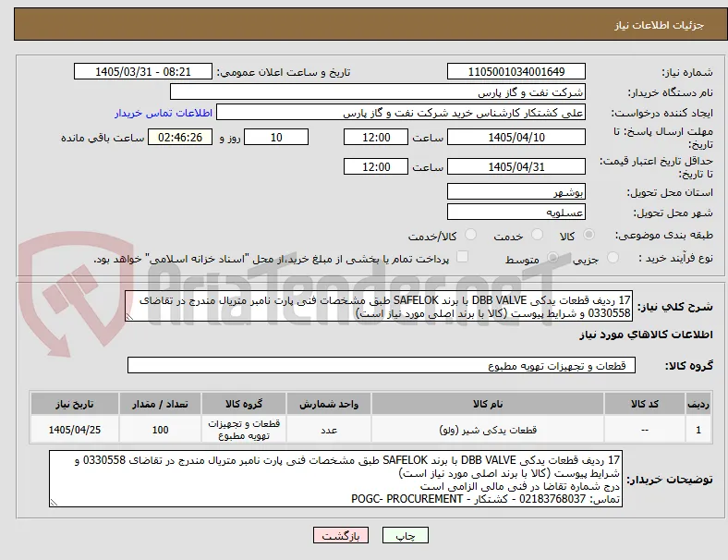Click the remaining days field showing 10

276,137
